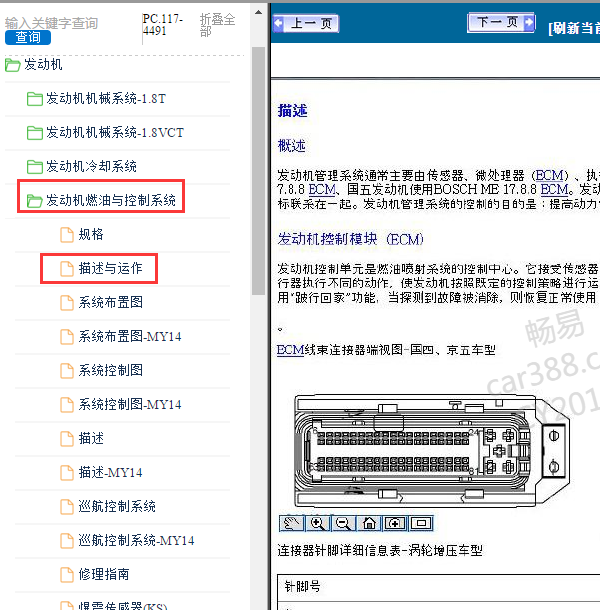Viewport: 600px width, 610px height.
Task: Click the 系统布置图 page icon
Action: pyautogui.click(x=67, y=303)
